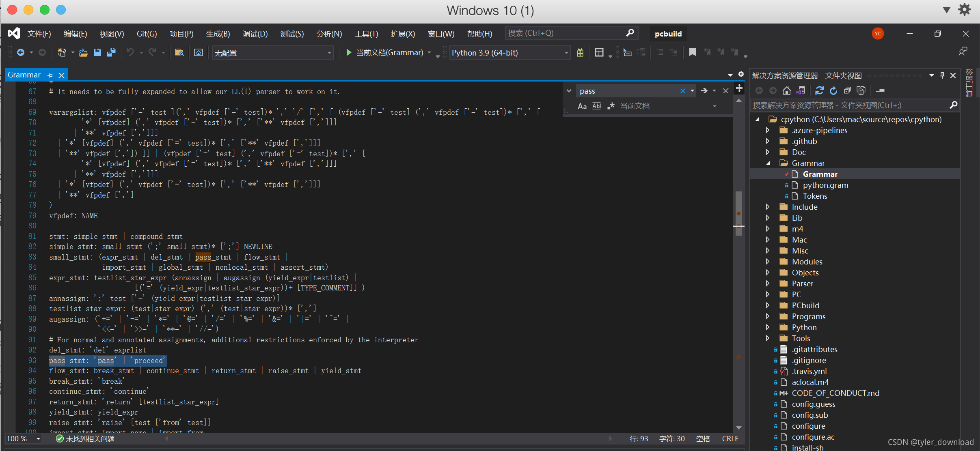Expand the Modules folder in the tree
The width and height of the screenshot is (980, 451).
coord(768,262)
